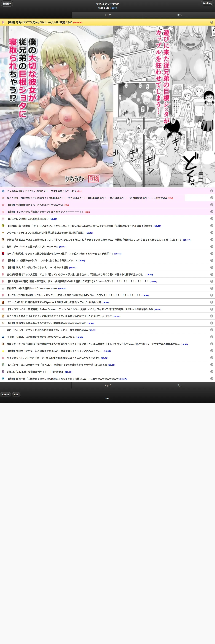Click favicon beside 【悲報】新人「ランチに行ってきます」 row
This screenshot has height=644, width=215.
(x=3, y=267)
